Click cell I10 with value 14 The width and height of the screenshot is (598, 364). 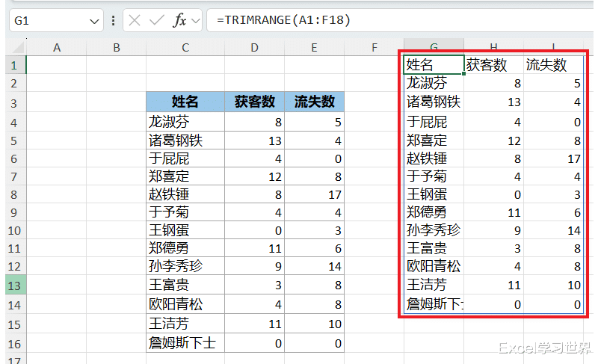[553, 230]
